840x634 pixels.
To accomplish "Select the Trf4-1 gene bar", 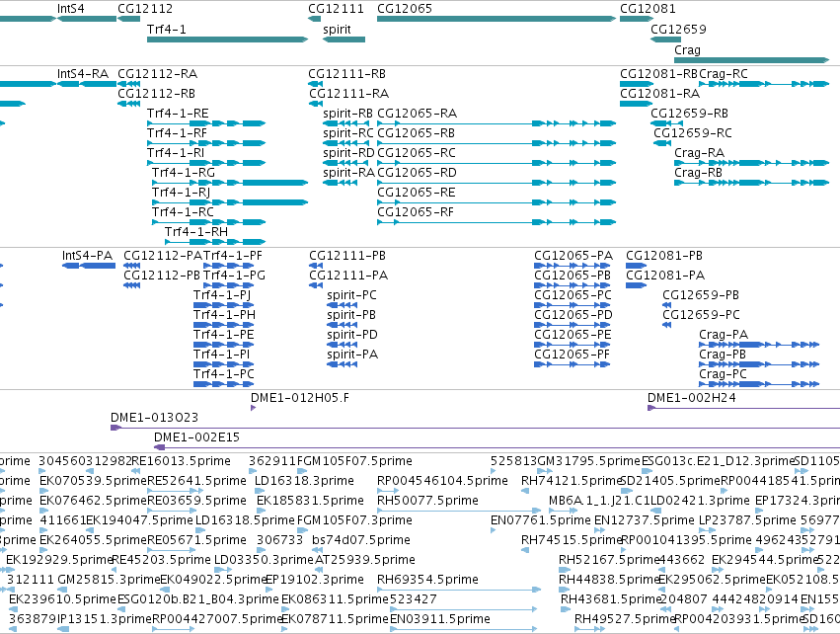I will pos(228,40).
